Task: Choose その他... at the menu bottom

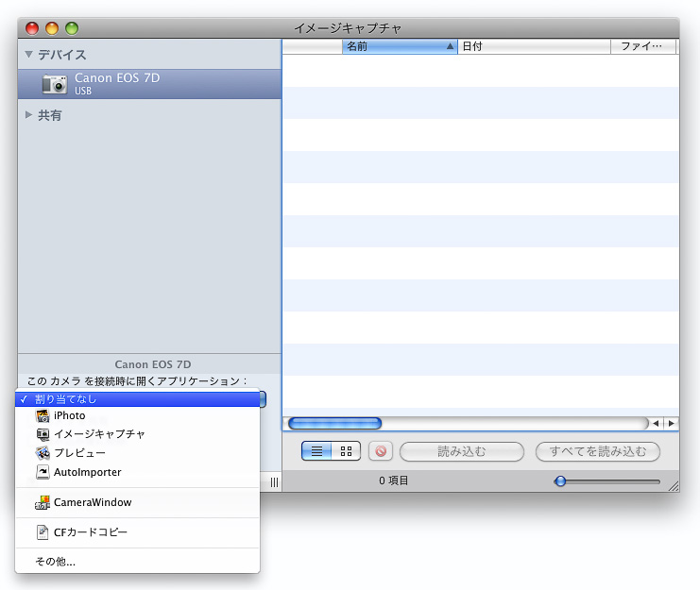Action: click(x=56, y=562)
